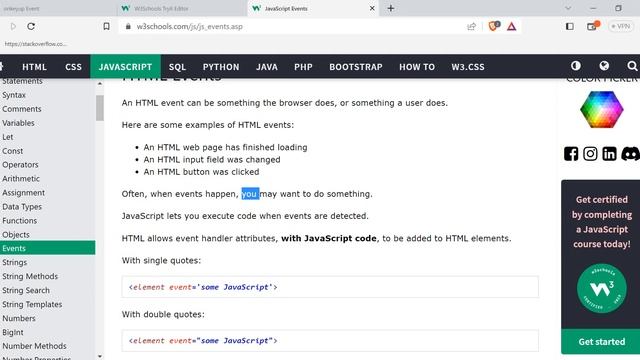Open the Brave wallet icon

[x=592, y=26]
